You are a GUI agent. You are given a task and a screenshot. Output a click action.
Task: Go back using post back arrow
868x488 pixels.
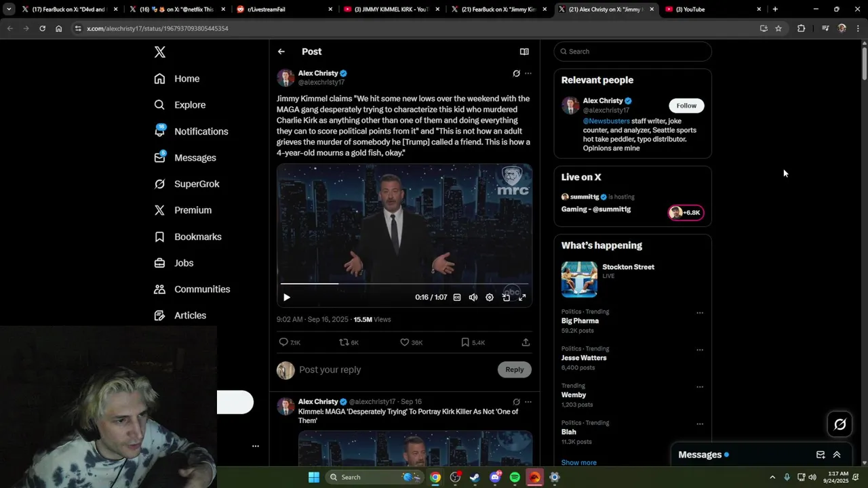point(281,52)
